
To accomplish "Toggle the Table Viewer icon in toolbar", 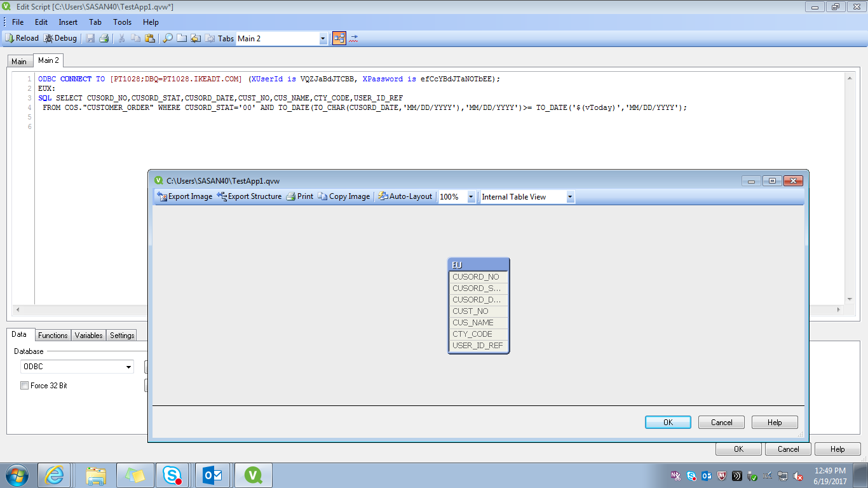I will coord(339,38).
